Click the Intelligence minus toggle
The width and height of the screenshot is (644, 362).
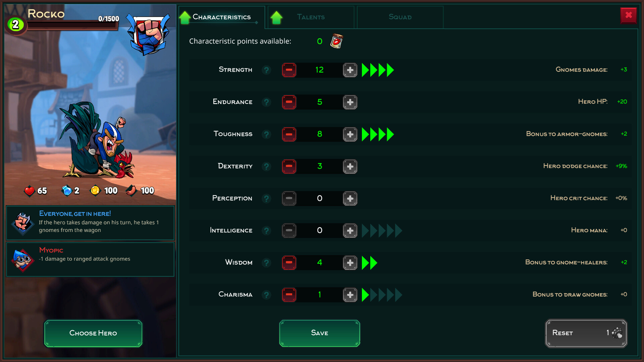click(288, 230)
